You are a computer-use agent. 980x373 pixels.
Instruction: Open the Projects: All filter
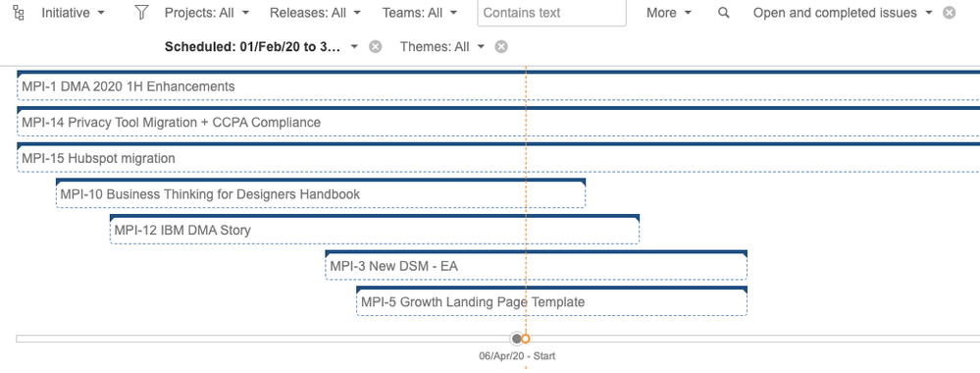pos(207,13)
